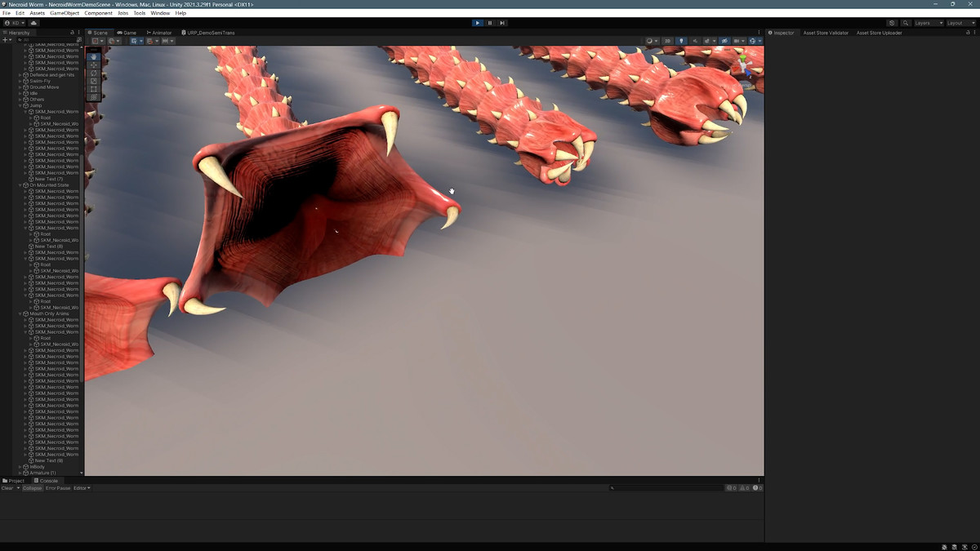
Task: Open the GameObject menu
Action: click(x=65, y=13)
